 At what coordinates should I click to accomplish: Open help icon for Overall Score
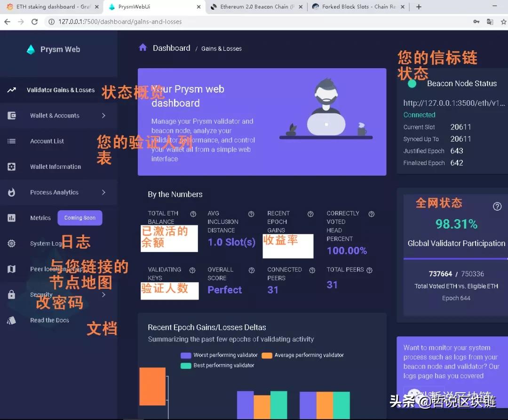pos(252,270)
